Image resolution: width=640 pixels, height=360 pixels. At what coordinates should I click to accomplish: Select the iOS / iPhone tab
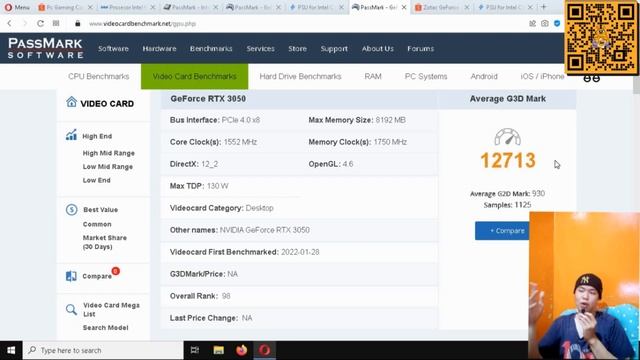coord(542,76)
